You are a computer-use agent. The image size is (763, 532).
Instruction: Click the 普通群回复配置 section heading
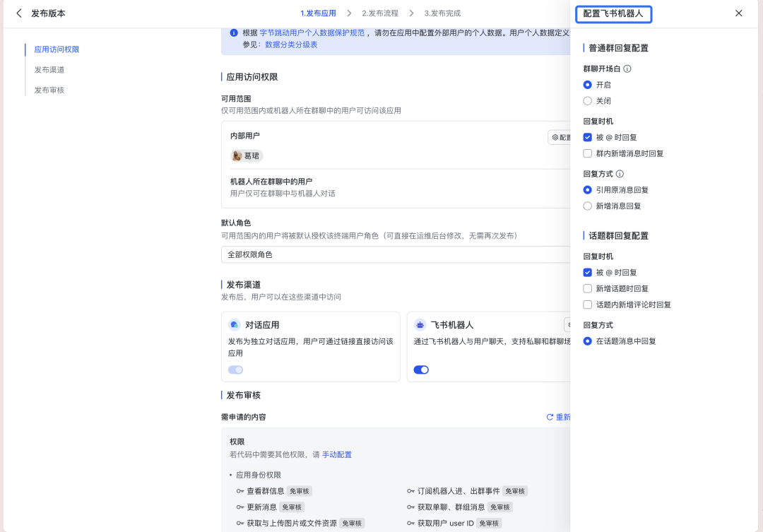618,48
